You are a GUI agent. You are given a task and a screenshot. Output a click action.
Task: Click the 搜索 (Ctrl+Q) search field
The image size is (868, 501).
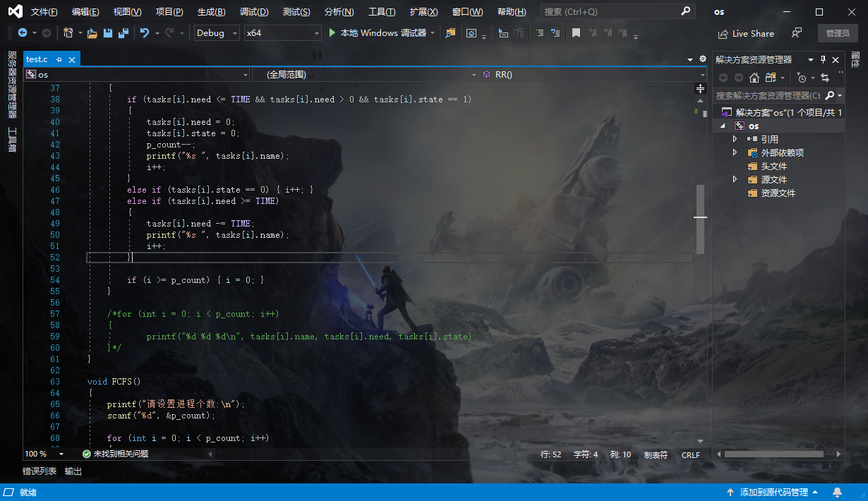pyautogui.click(x=617, y=11)
